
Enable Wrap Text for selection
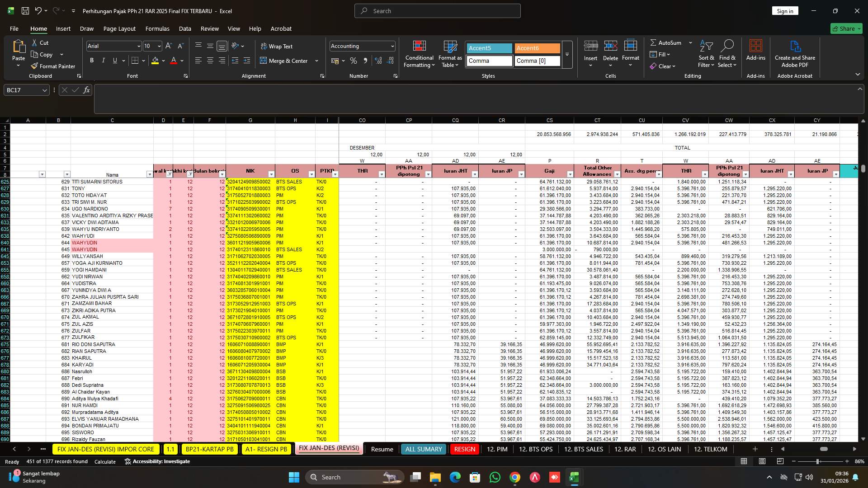tap(277, 46)
